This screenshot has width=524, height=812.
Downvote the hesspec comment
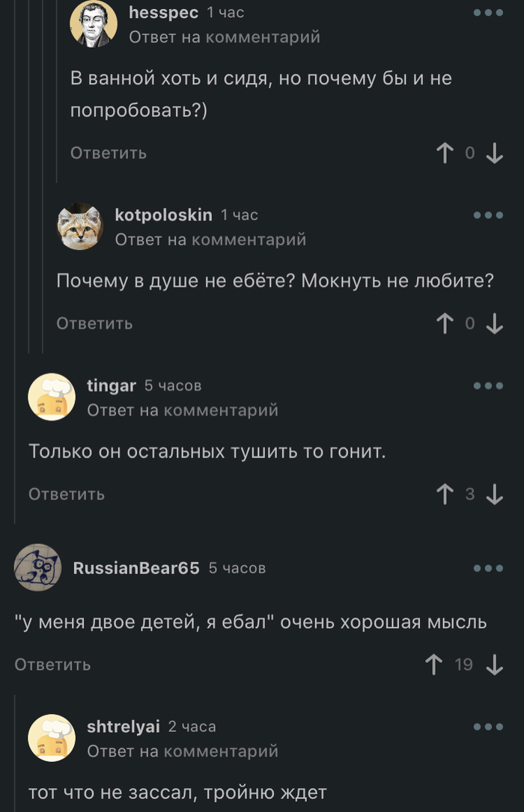(494, 153)
